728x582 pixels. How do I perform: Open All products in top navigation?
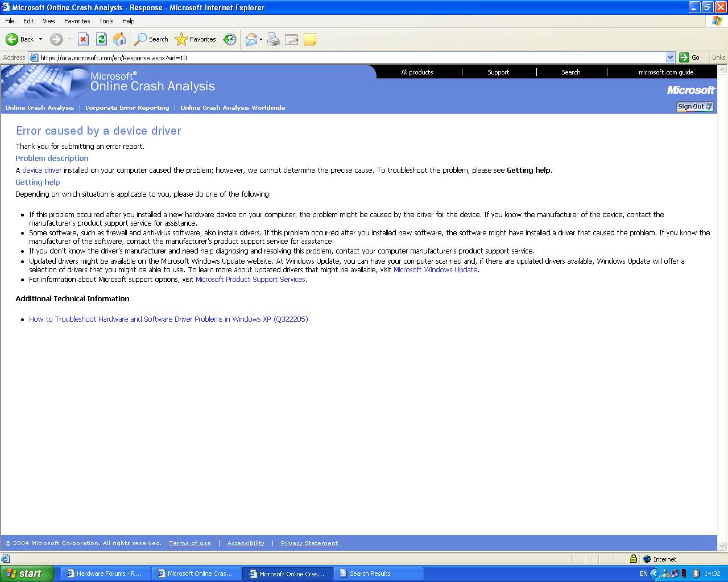417,72
